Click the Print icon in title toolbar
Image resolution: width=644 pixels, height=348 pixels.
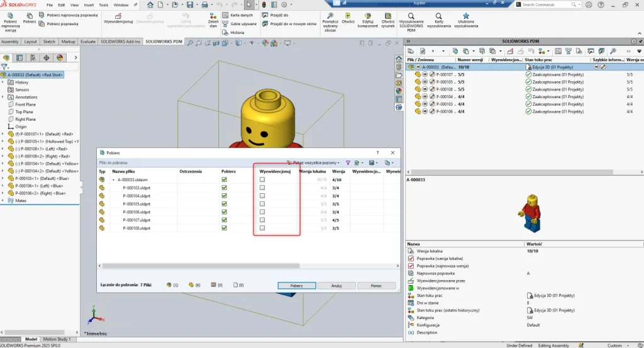point(204,5)
